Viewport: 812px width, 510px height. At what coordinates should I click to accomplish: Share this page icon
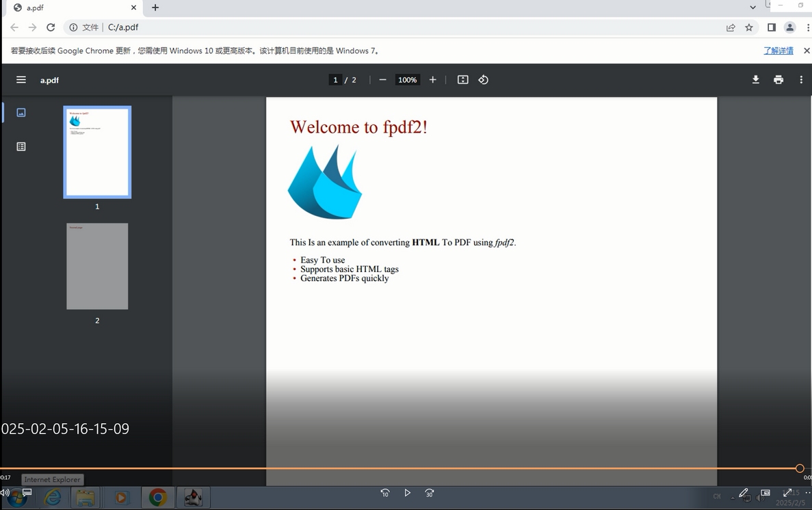731,27
